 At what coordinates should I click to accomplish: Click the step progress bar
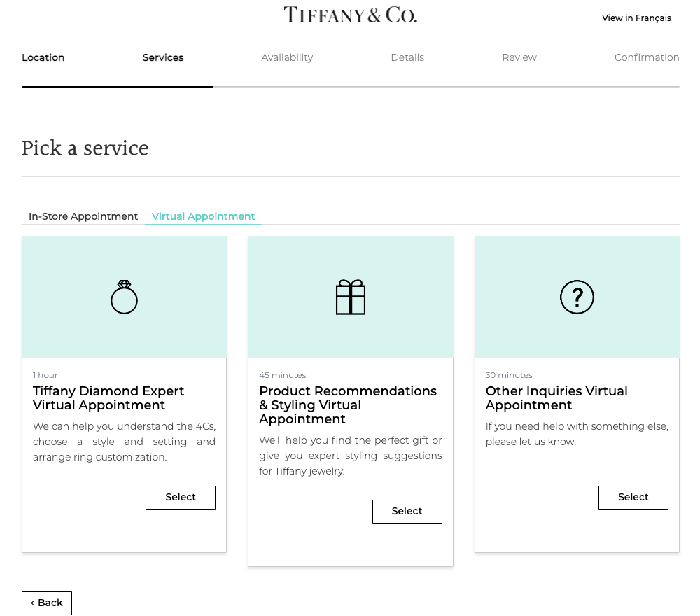(x=351, y=87)
